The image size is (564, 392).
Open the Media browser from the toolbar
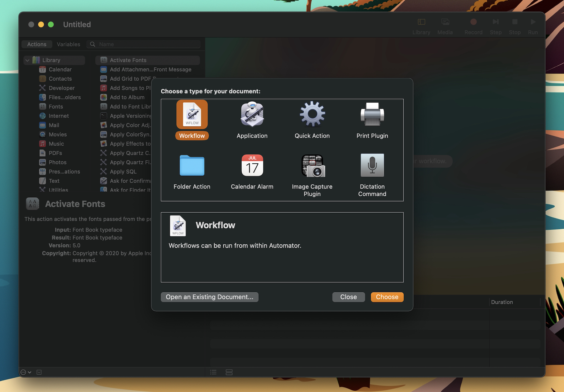445,22
